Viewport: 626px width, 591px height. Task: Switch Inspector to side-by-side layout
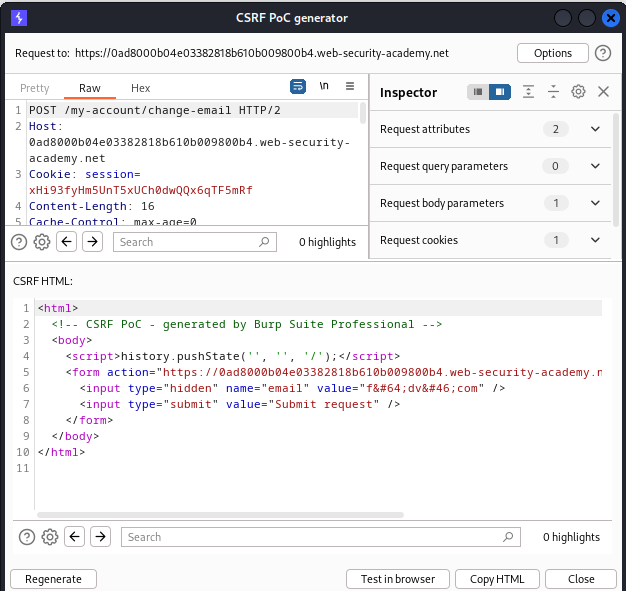pyautogui.click(x=500, y=92)
